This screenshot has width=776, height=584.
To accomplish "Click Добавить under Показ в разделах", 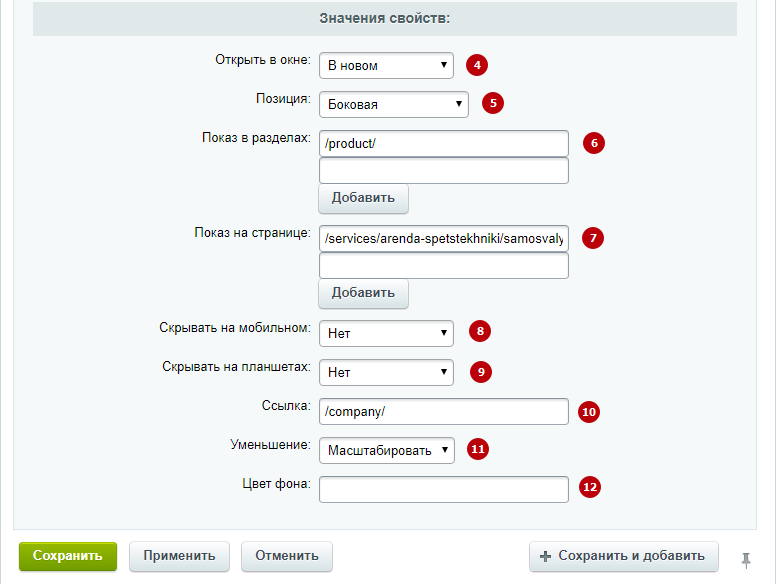I will tap(363, 198).
